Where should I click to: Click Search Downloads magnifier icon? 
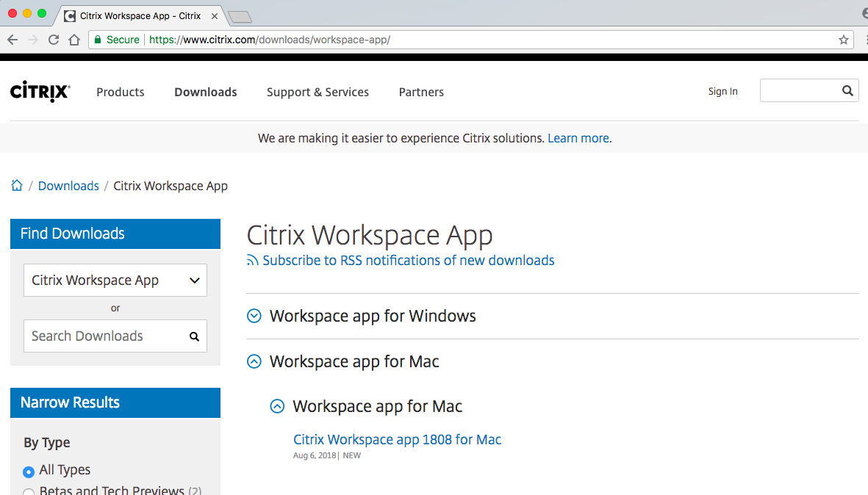pos(194,336)
